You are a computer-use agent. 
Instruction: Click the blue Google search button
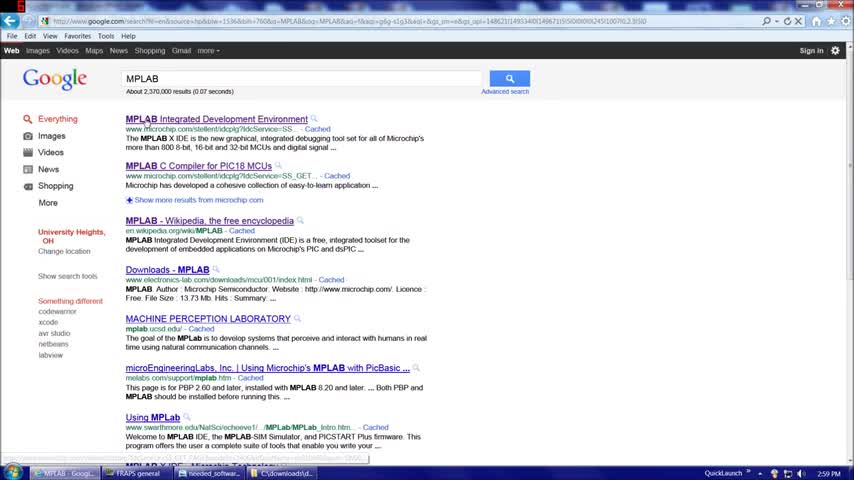pos(509,78)
